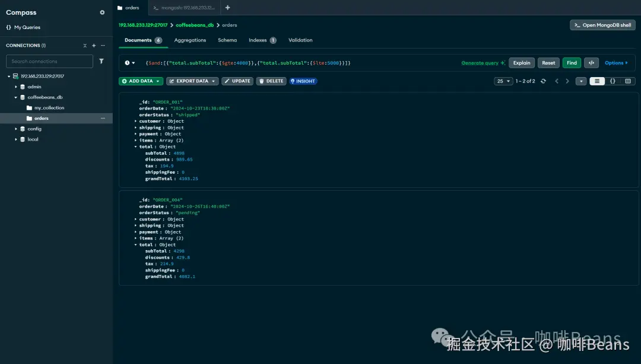Expand payment field in ORDER_001
The height and width of the screenshot is (364, 641).
tap(136, 134)
